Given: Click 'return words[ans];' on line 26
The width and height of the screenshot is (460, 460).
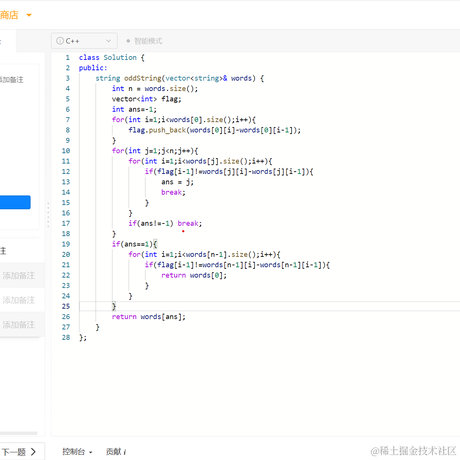Looking at the screenshot, I should 149,317.
